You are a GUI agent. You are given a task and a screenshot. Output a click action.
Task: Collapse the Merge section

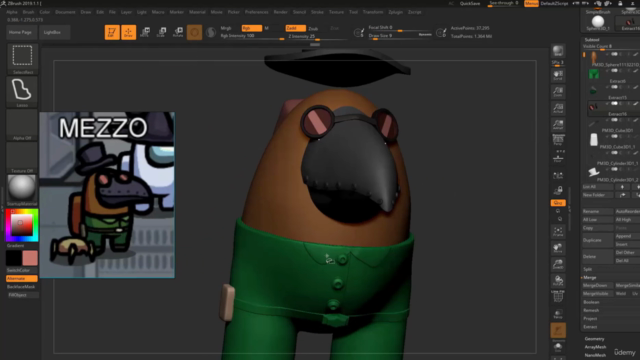(x=590, y=277)
